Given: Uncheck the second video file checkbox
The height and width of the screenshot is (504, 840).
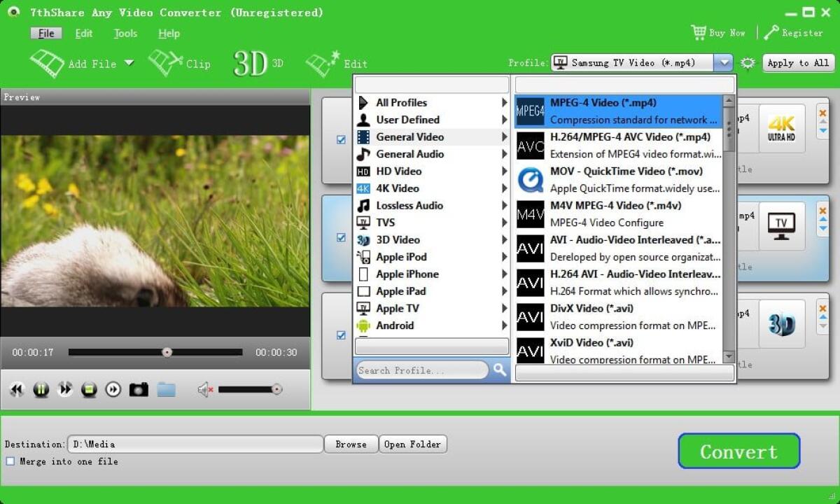Looking at the screenshot, I should pyautogui.click(x=340, y=237).
